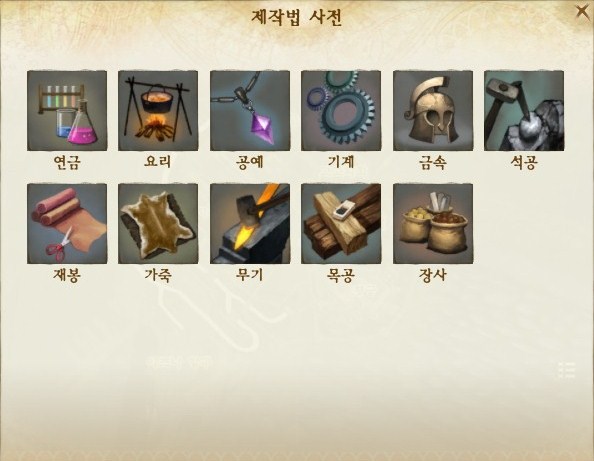Click the 연금 text label
The image size is (594, 461).
click(x=67, y=162)
